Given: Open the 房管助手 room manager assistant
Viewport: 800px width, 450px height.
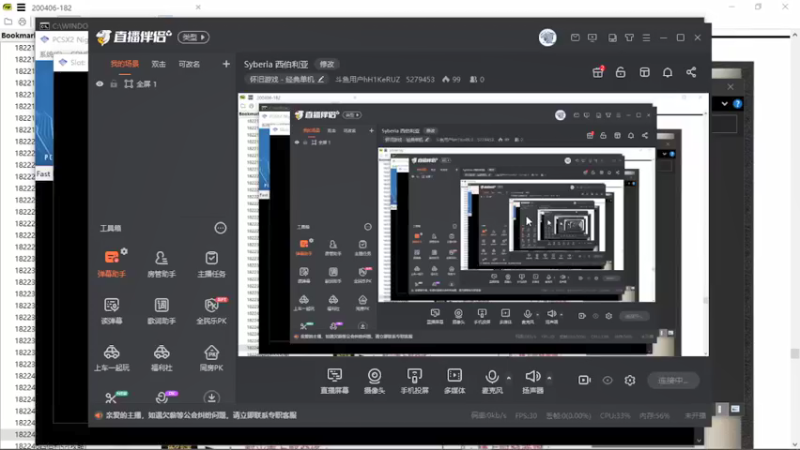Looking at the screenshot, I should click(161, 263).
